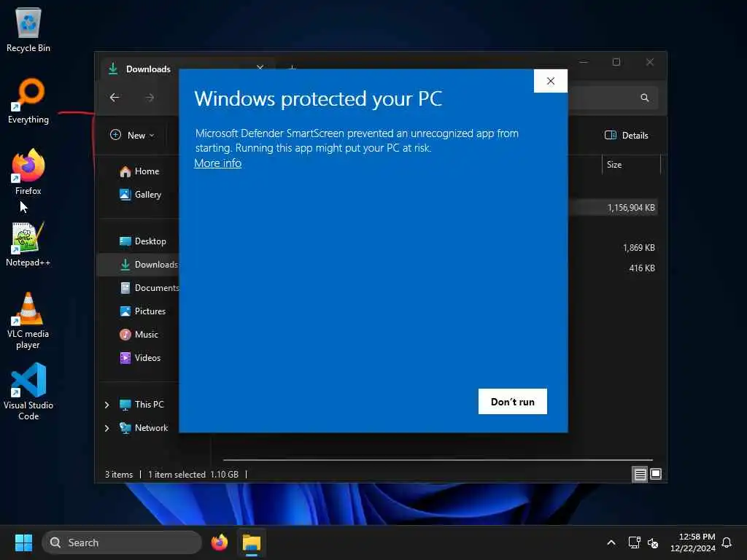Open the Firefox desktop shortcut

coord(28,172)
